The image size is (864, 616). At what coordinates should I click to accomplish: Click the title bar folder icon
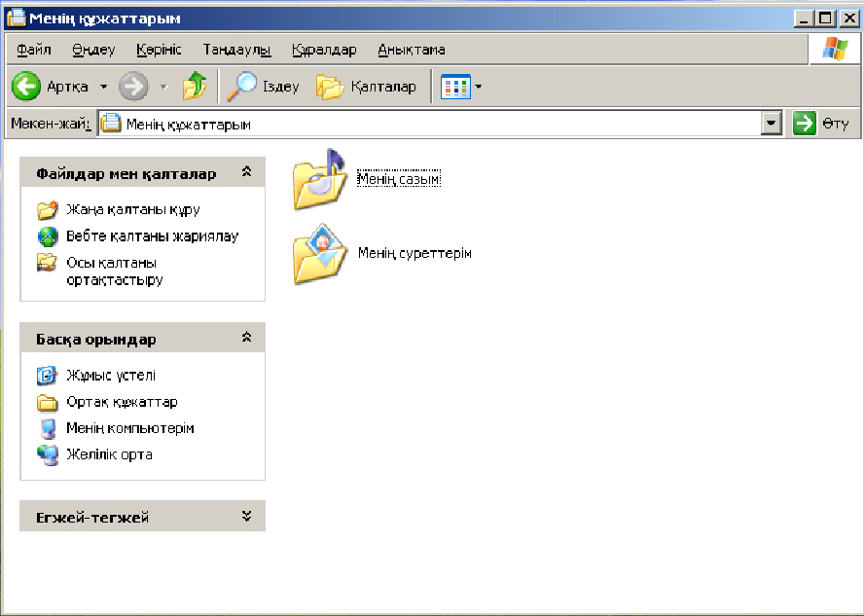point(16,18)
